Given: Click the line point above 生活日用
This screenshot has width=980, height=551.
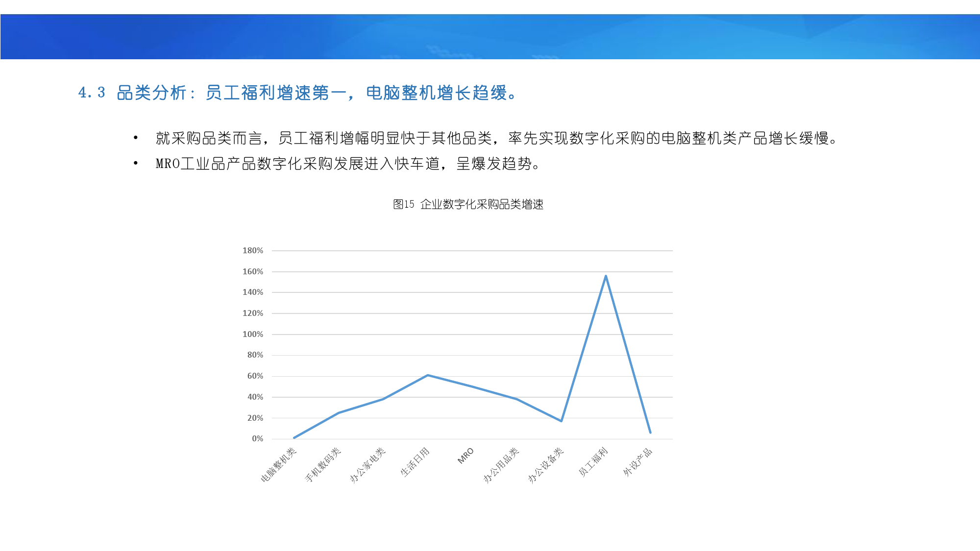Looking at the screenshot, I should click(x=428, y=375).
